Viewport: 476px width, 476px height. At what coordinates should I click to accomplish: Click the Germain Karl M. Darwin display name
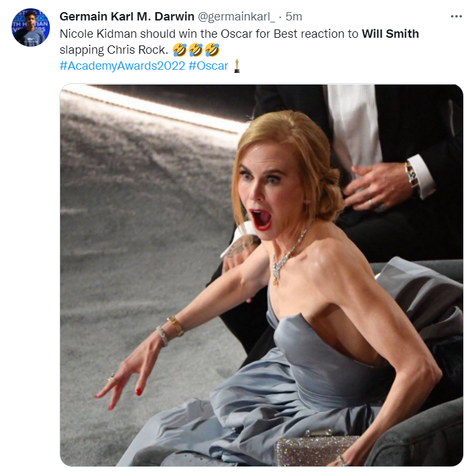(x=127, y=16)
